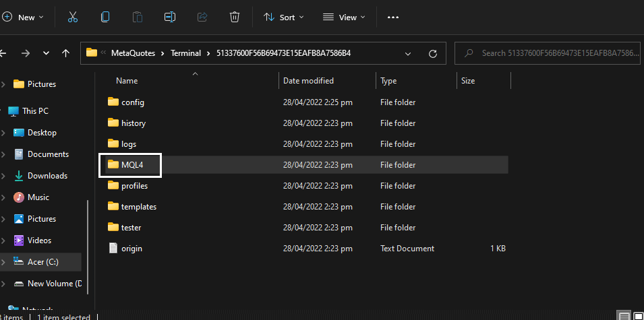
Task: Click the config folder icon
Action: pos(113,102)
